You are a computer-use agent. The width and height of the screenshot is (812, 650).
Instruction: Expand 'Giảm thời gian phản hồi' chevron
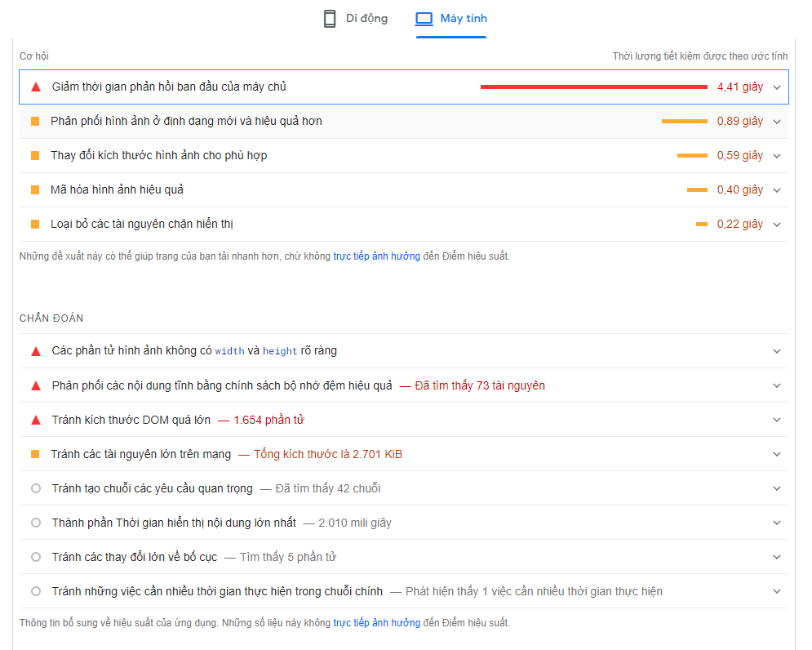click(776, 87)
